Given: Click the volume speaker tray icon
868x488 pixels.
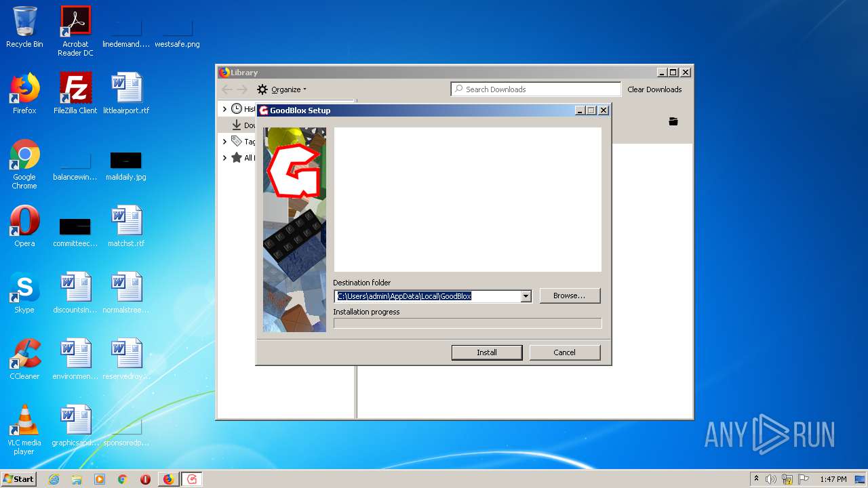Looking at the screenshot, I should click(x=771, y=479).
